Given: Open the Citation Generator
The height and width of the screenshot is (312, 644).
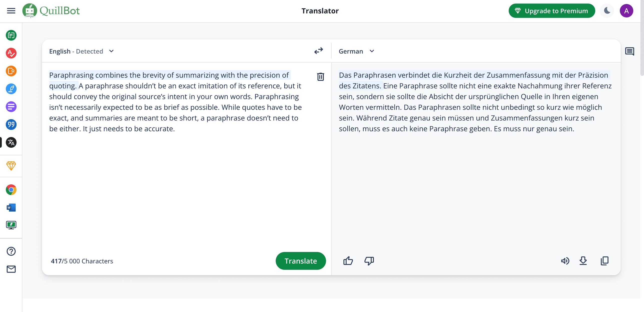Looking at the screenshot, I should (11, 125).
